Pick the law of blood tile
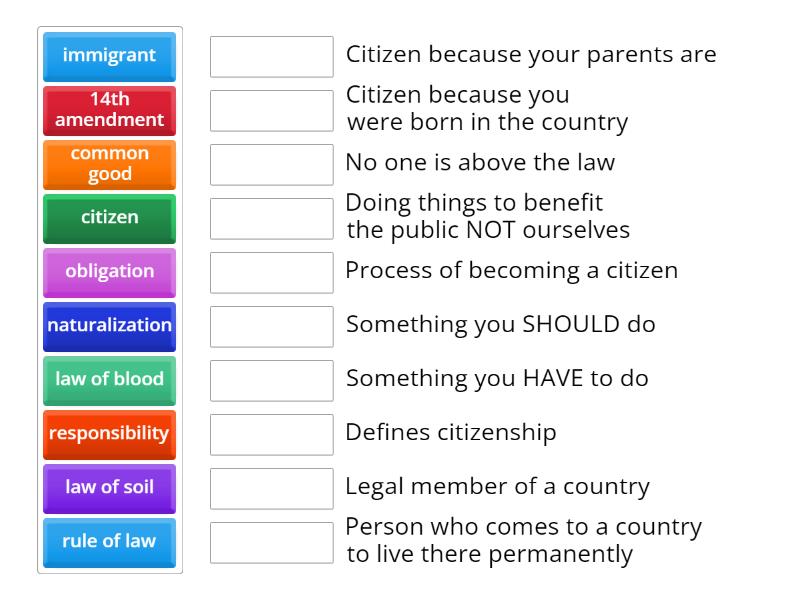The height and width of the screenshot is (600, 800). click(108, 380)
